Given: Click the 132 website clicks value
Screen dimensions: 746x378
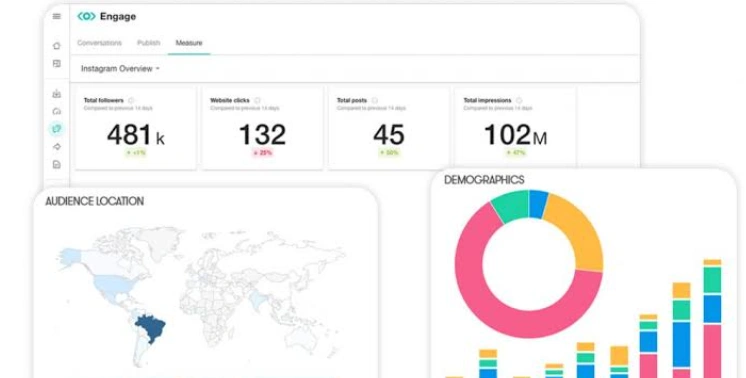Looking at the screenshot, I should pyautogui.click(x=263, y=135).
